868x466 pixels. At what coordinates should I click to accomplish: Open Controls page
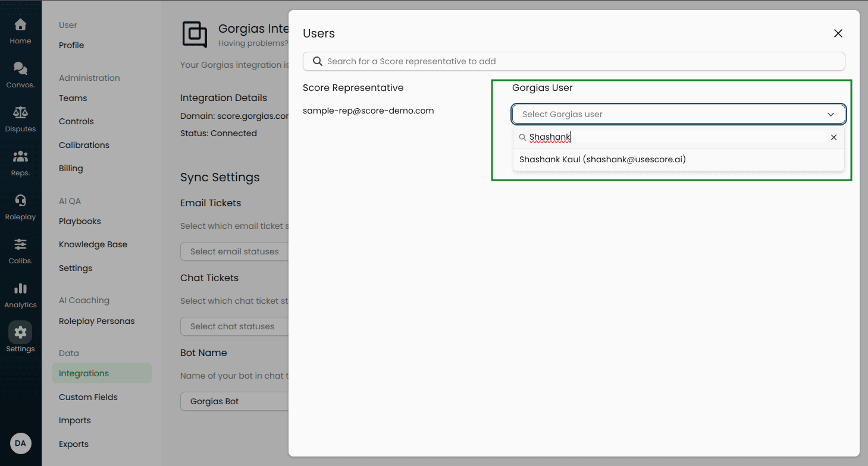click(x=76, y=121)
